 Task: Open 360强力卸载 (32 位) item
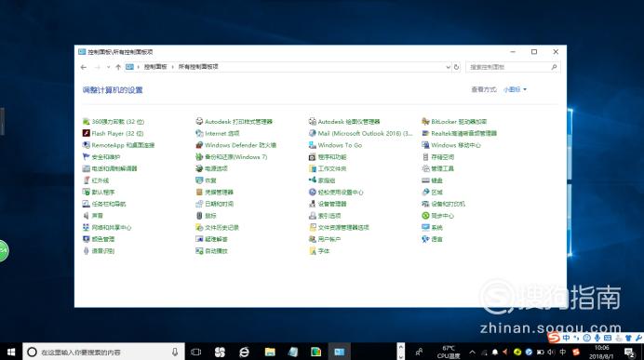[114, 122]
